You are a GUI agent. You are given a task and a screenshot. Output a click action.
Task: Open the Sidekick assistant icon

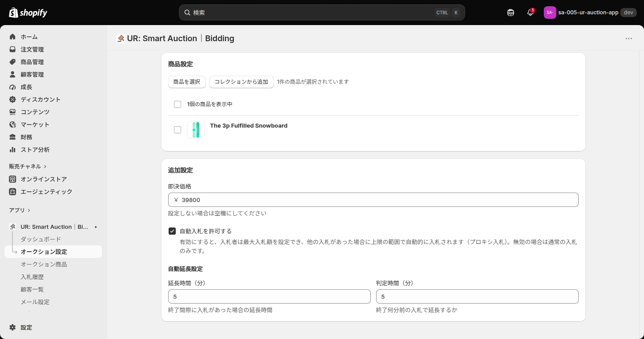pyautogui.click(x=511, y=13)
